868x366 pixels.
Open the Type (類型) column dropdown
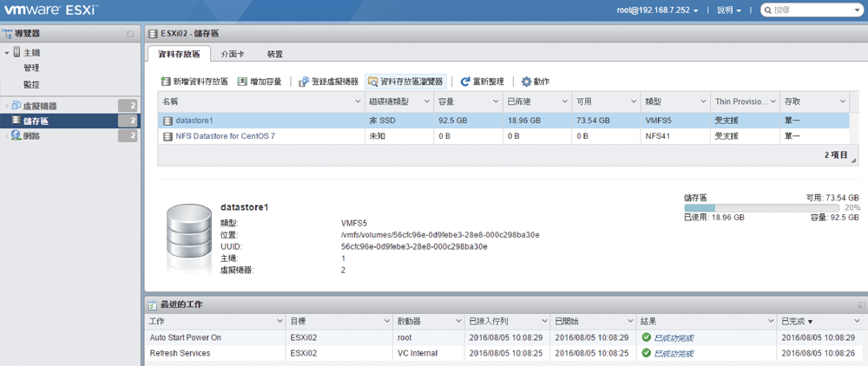[x=703, y=101]
